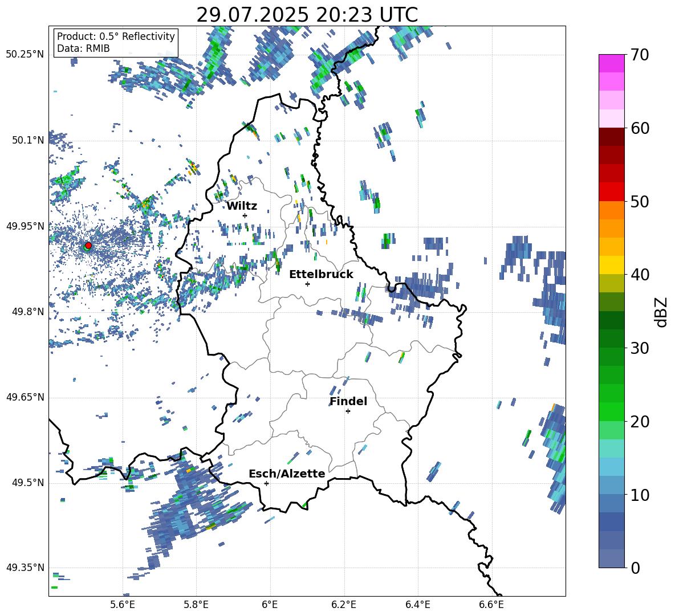Click the Findel city label
Image resolution: width=675 pixels, height=616 pixels.
click(x=348, y=401)
